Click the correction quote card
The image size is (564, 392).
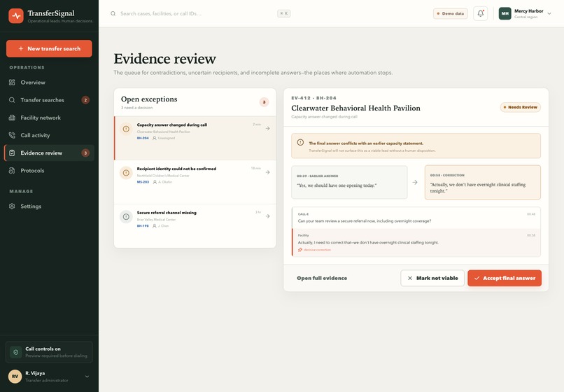click(x=483, y=182)
